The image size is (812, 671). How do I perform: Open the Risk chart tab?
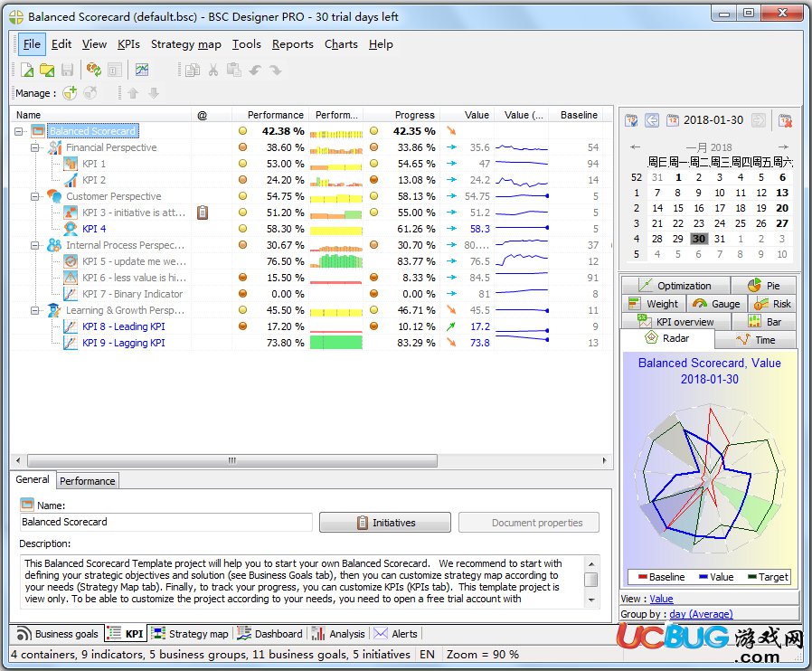pos(772,304)
